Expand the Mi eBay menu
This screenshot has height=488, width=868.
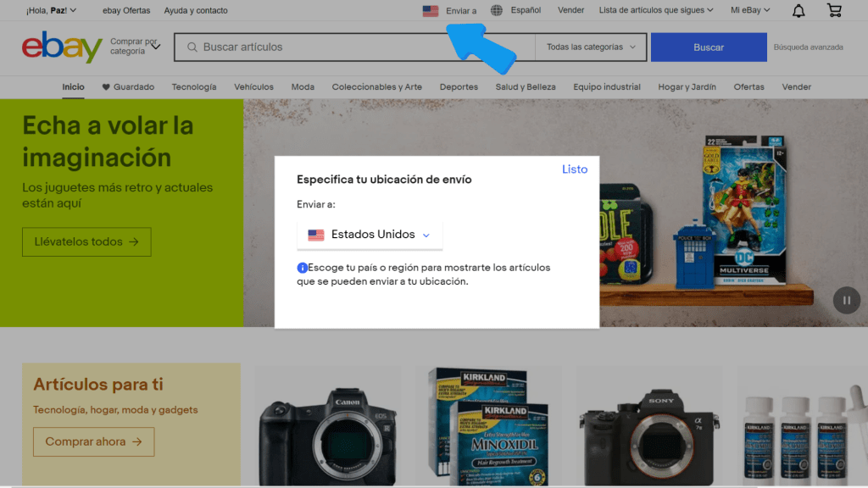click(750, 10)
